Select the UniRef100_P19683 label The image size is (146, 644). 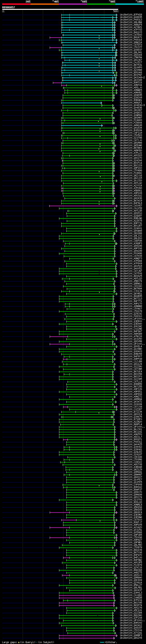coord(131,120)
